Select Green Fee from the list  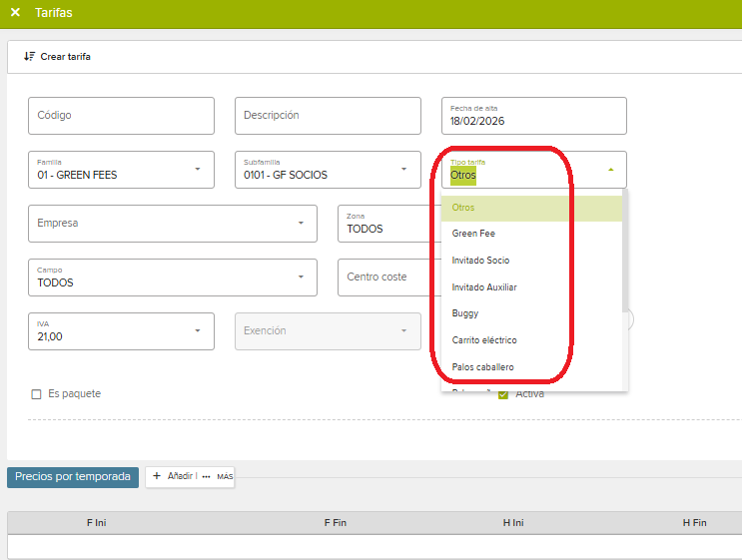(x=473, y=234)
